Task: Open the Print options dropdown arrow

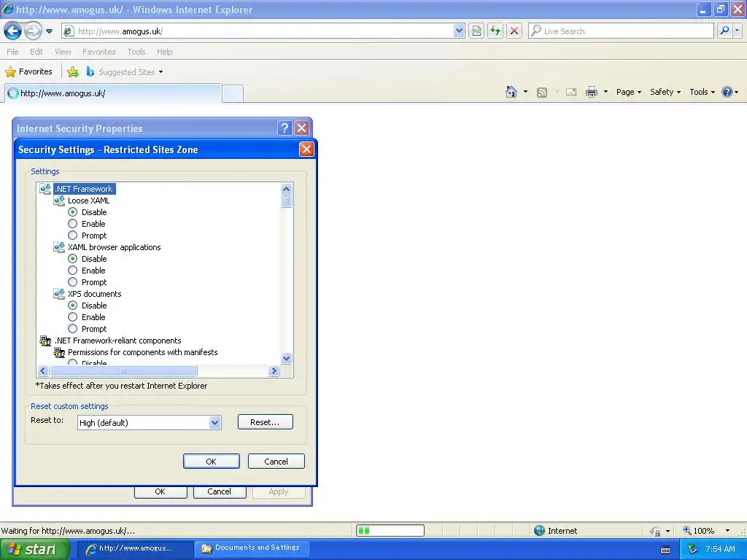Action: (x=605, y=92)
